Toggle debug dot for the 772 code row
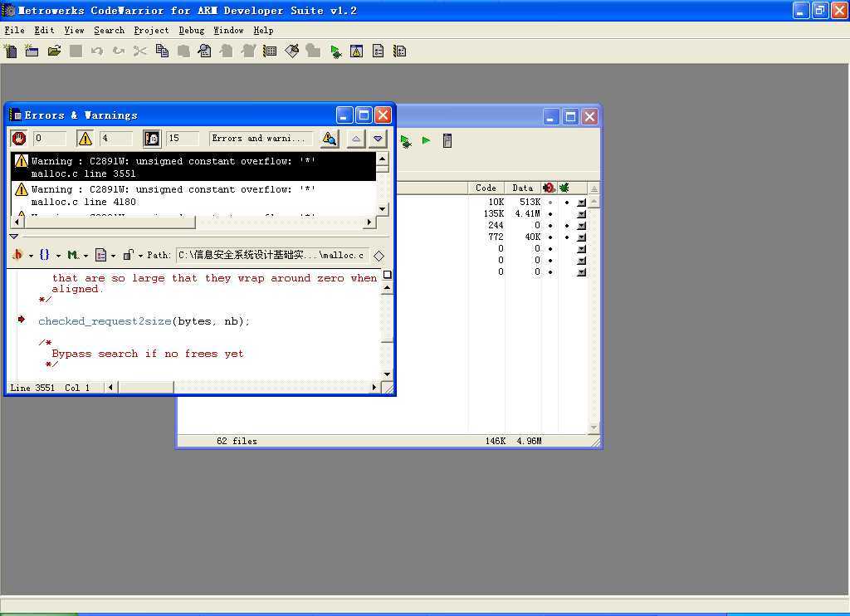 (x=550, y=237)
